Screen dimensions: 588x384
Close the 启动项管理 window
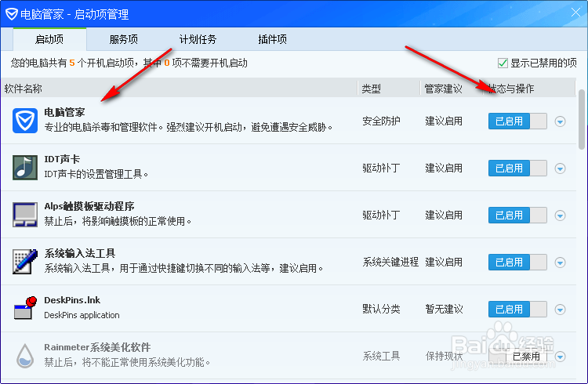[x=576, y=13]
